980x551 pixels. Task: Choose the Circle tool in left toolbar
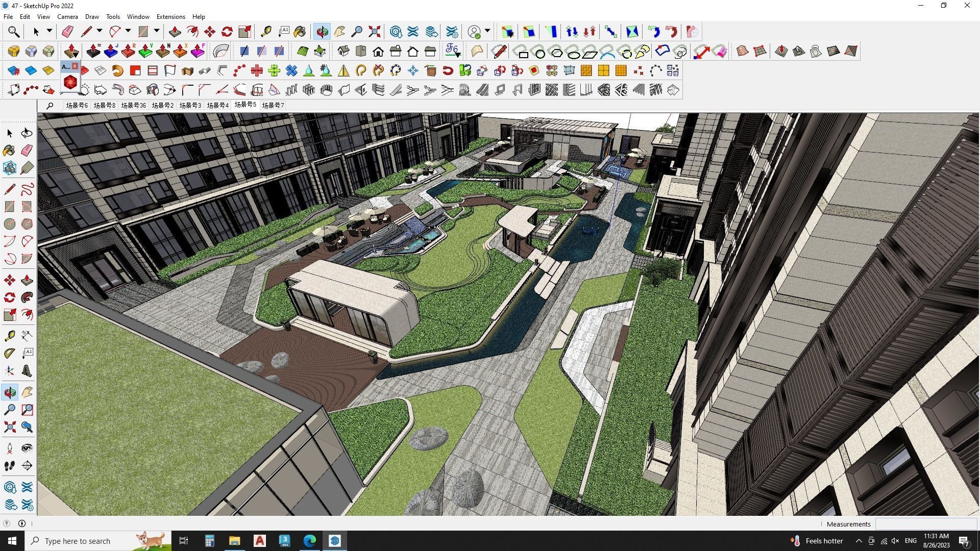[x=10, y=223]
